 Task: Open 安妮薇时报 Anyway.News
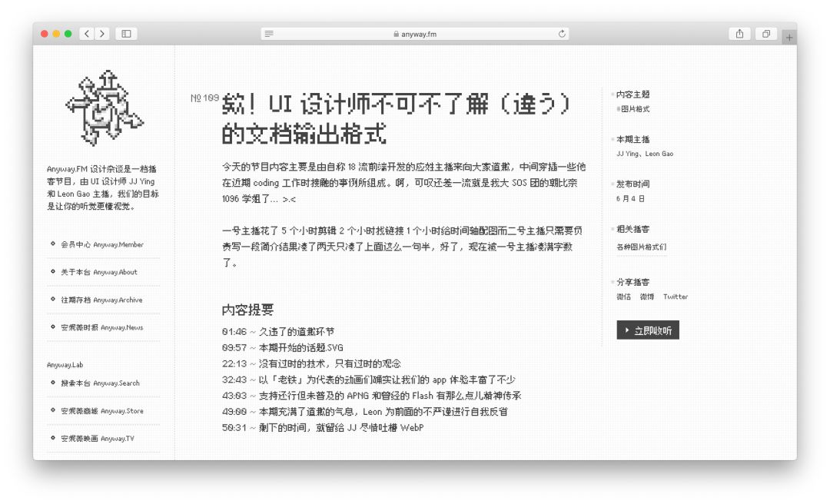(101, 327)
